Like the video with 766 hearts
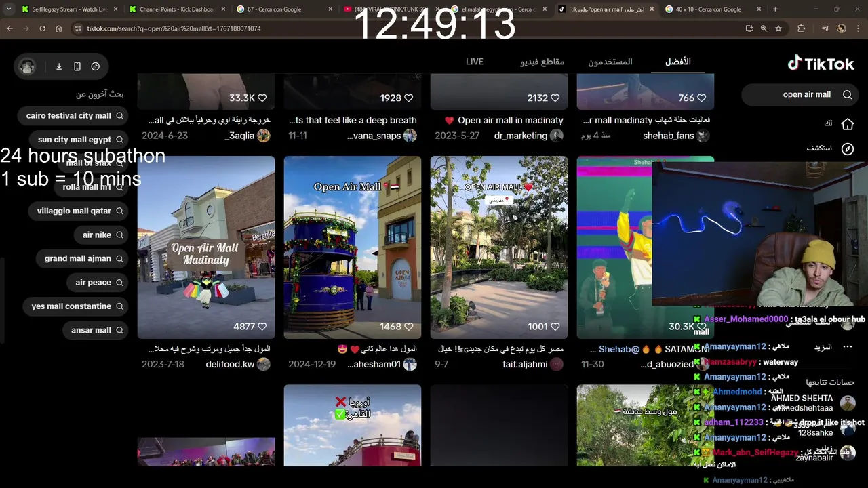This screenshot has width=868, height=488. [702, 98]
